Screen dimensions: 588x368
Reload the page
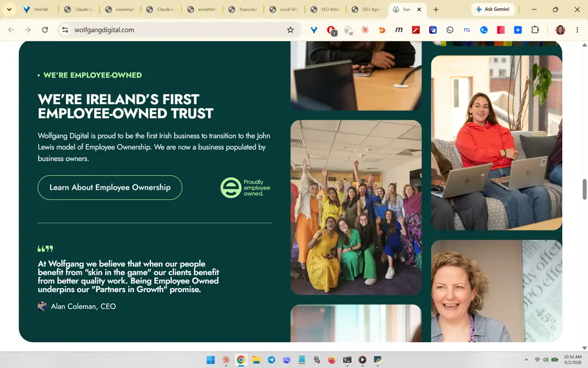coord(45,30)
